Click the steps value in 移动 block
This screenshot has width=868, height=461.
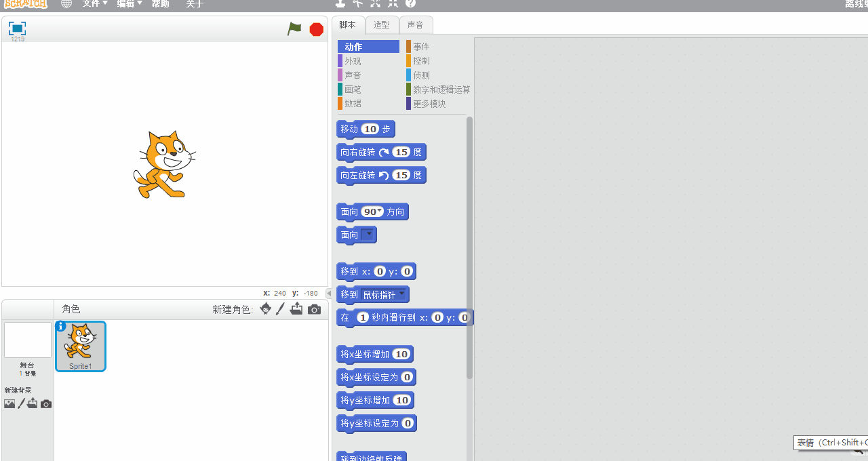370,129
